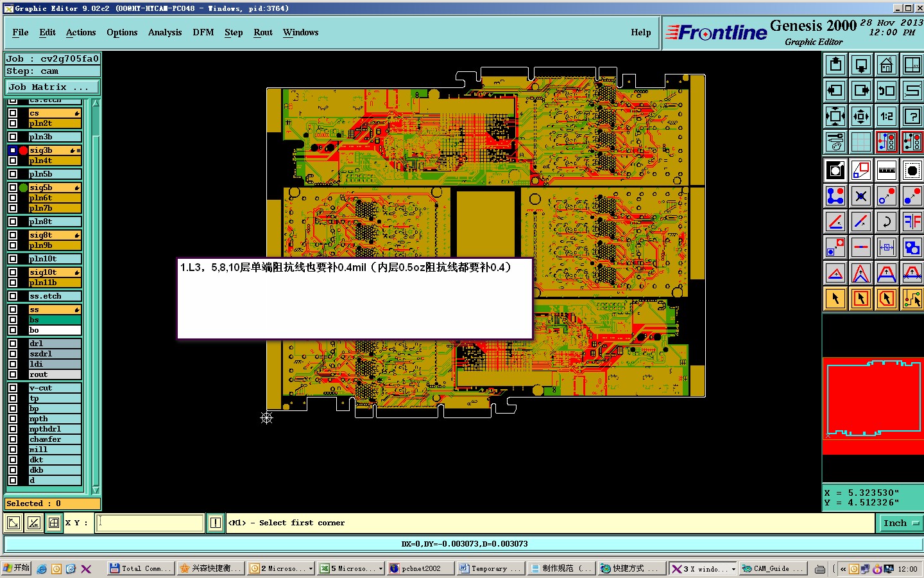
Task: Open the Windows start button
Action: point(16,568)
